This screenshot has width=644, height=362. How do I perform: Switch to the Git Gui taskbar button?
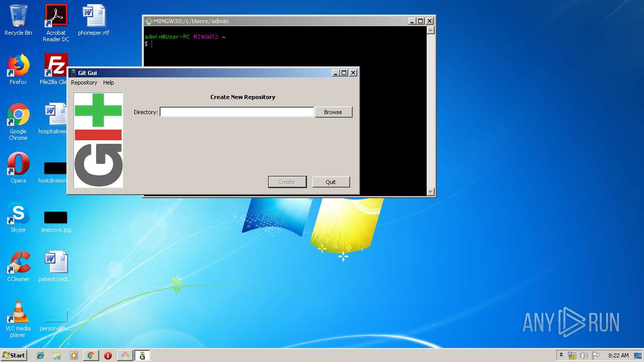pyautogui.click(x=142, y=355)
